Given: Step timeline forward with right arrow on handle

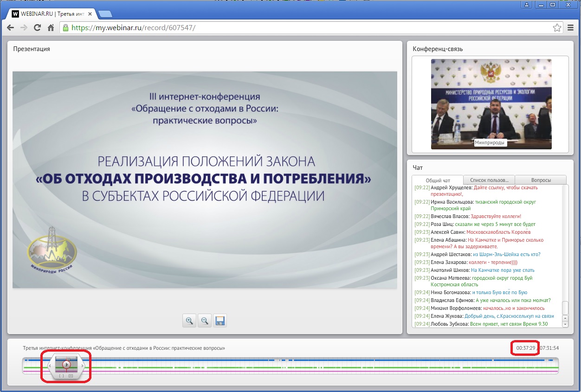Looking at the screenshot, I should click(x=83, y=366).
